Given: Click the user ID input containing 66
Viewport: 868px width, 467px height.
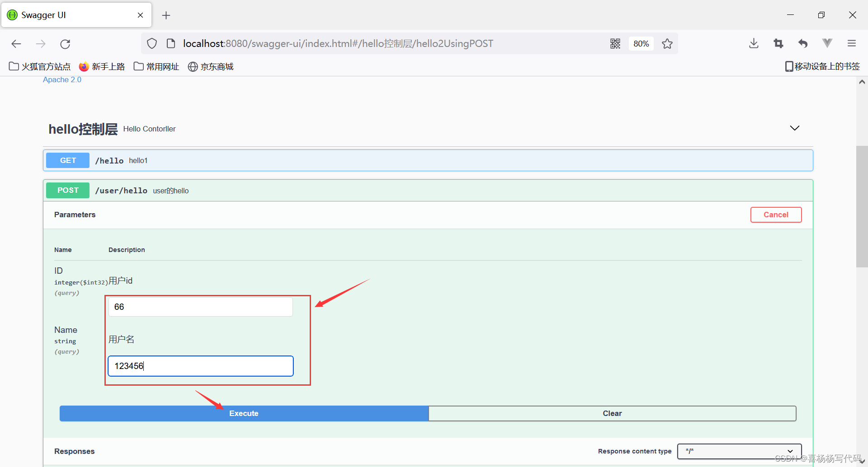Looking at the screenshot, I should 200,307.
